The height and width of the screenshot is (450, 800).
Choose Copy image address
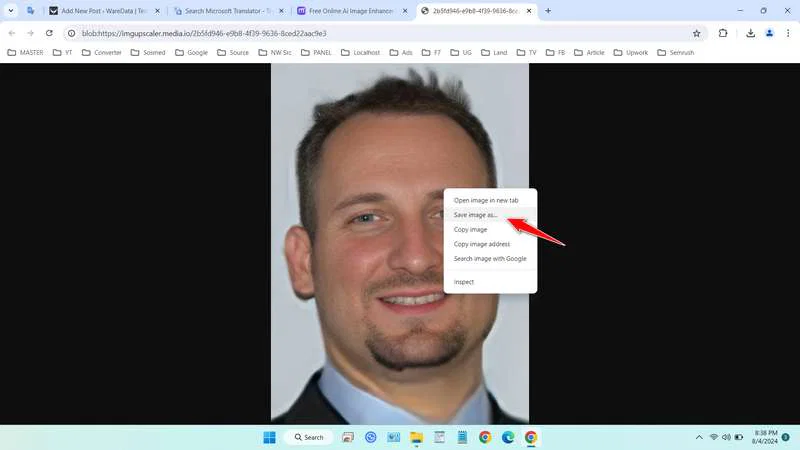[x=490, y=244]
